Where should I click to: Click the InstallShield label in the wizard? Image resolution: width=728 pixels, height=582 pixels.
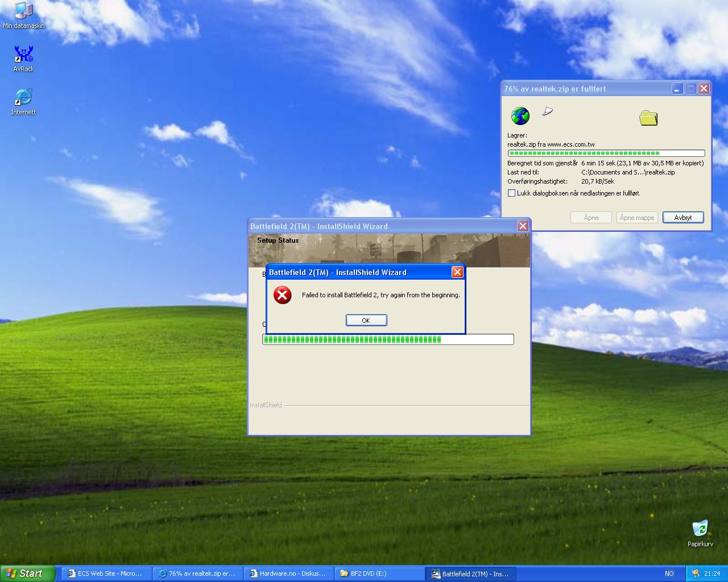(x=266, y=405)
